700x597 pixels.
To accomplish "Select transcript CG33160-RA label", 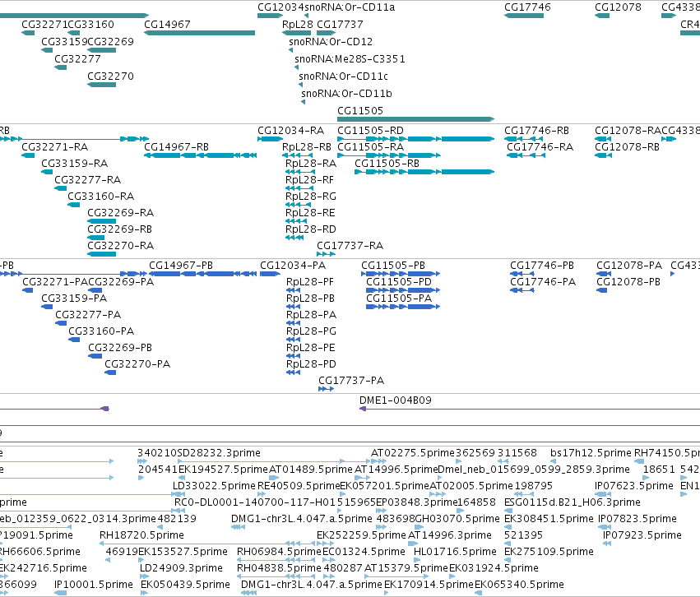I will [100, 197].
